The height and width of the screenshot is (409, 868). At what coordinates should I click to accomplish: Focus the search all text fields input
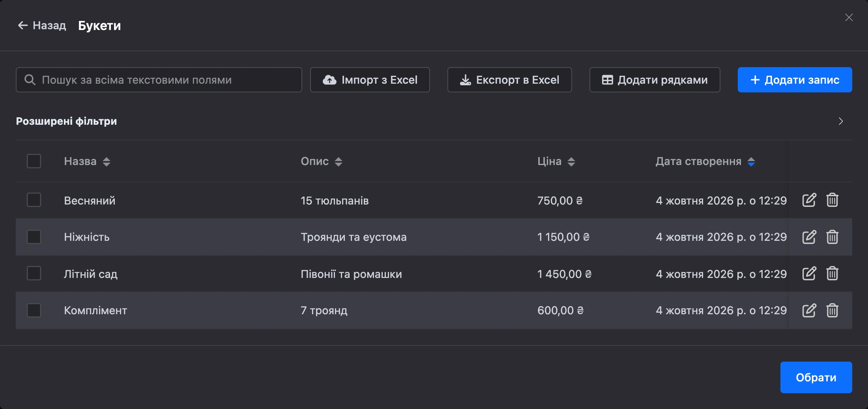[x=159, y=80]
